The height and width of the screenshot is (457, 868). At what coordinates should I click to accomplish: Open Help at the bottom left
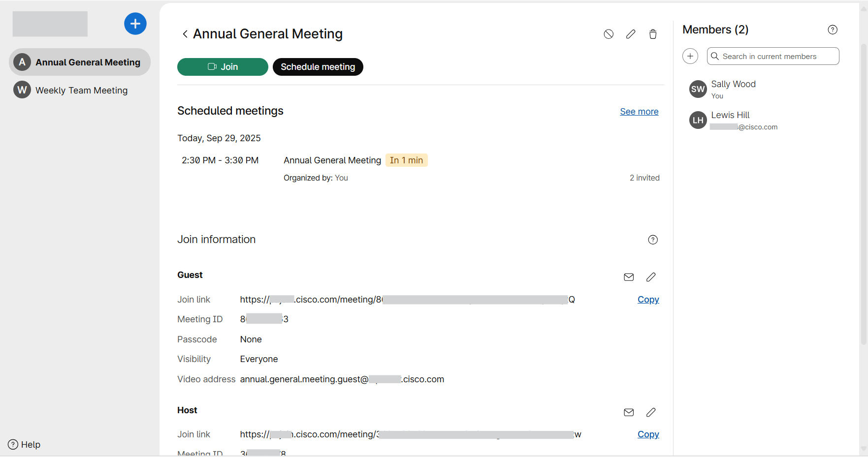23,444
